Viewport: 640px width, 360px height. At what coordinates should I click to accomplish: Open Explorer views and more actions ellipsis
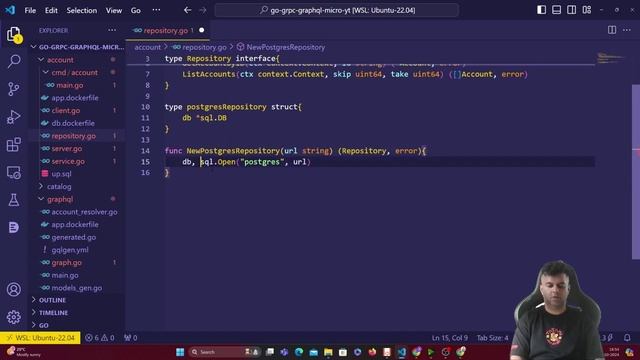[112, 30]
